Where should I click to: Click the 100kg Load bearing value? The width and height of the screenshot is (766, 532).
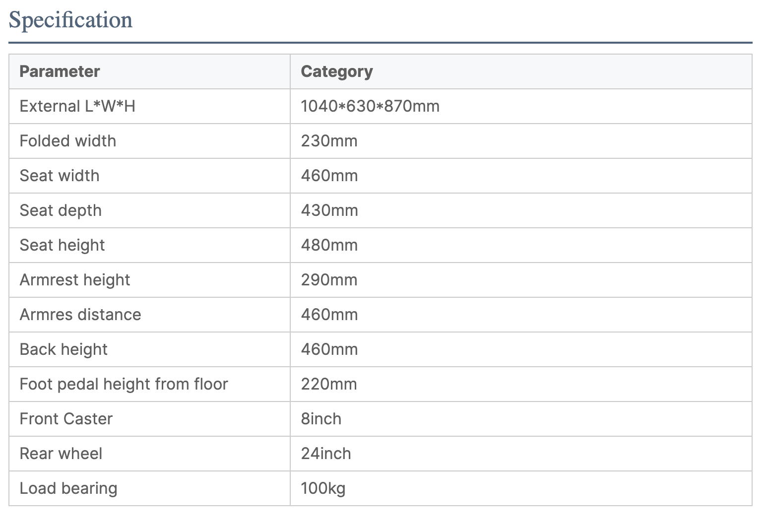323,488
